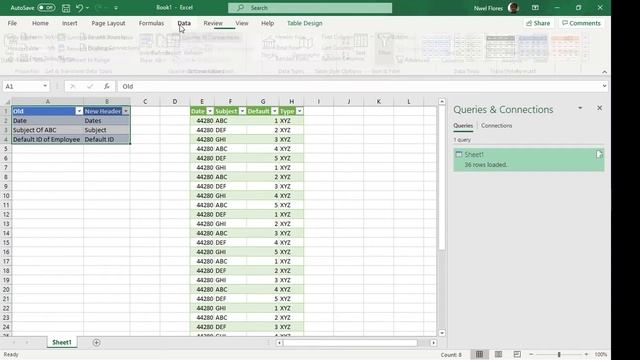Open the Undo history dropdown arrow
Viewport: 640px width, 360px height.
(87, 8)
